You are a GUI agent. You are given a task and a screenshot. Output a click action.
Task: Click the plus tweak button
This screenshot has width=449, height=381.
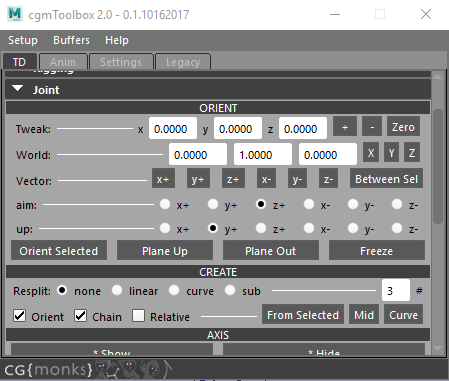345,127
